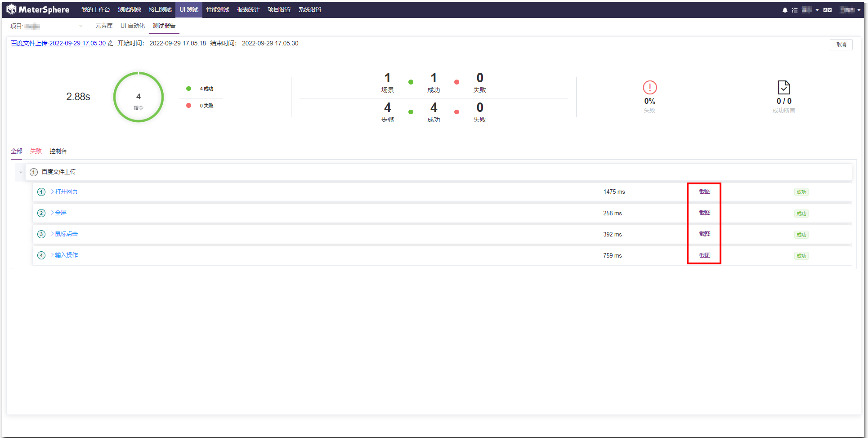Click the 指令 donut chart
Viewport: 868px width, 441px height.
(139, 96)
